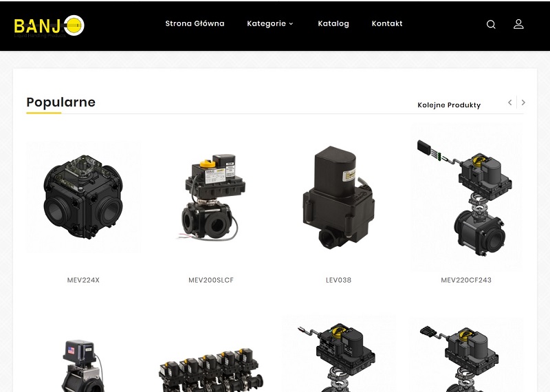Select the MEV224X four-way valve image
Image resolution: width=550 pixels, height=392 pixels.
[x=83, y=197]
